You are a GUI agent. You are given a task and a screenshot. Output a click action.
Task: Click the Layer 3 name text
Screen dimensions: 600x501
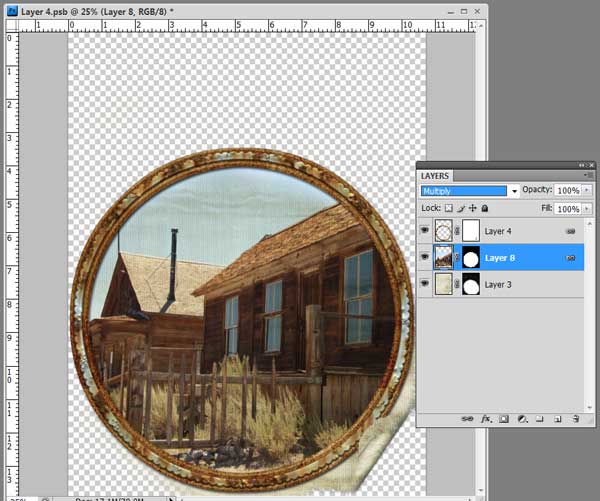coord(497,284)
